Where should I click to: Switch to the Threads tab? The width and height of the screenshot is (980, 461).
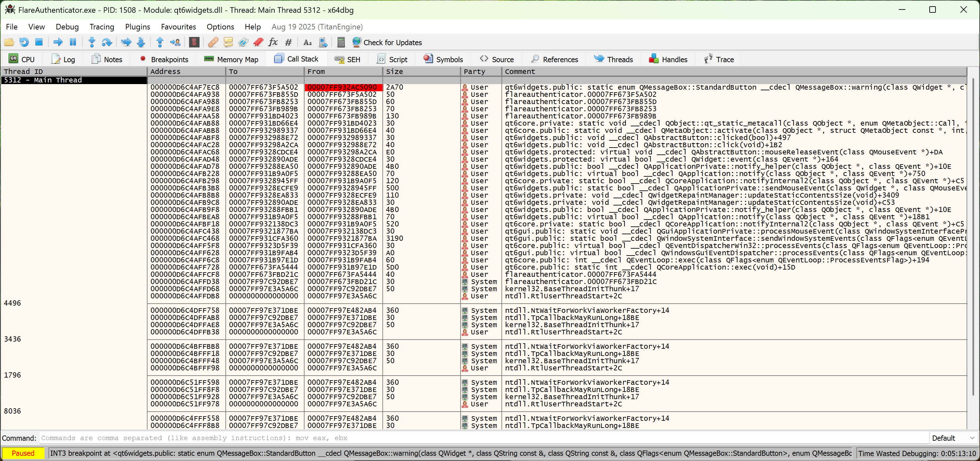tap(613, 59)
